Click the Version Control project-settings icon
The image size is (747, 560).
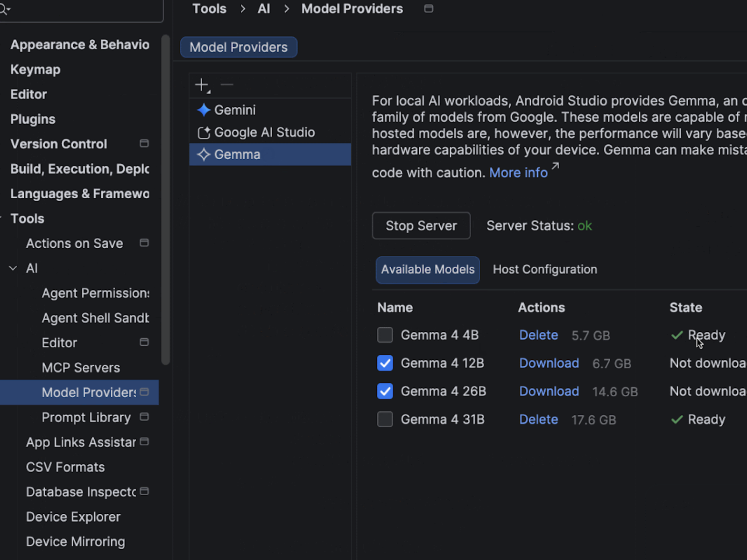coord(144,143)
